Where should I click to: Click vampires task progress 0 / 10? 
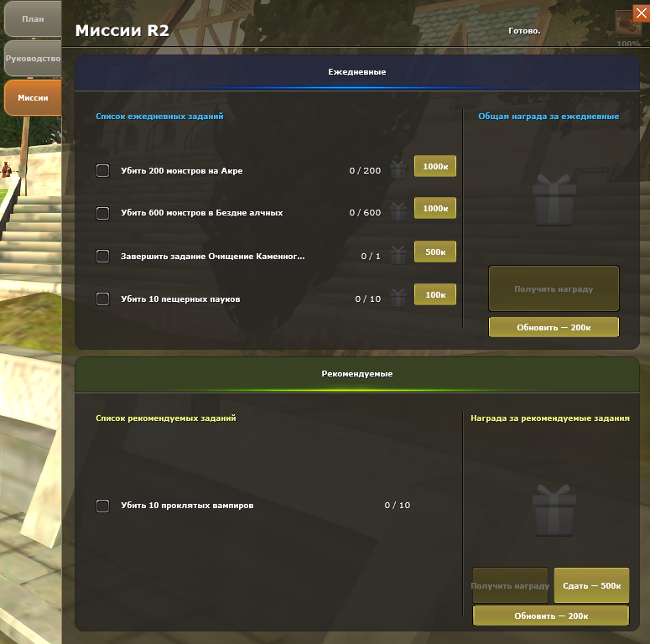(398, 505)
